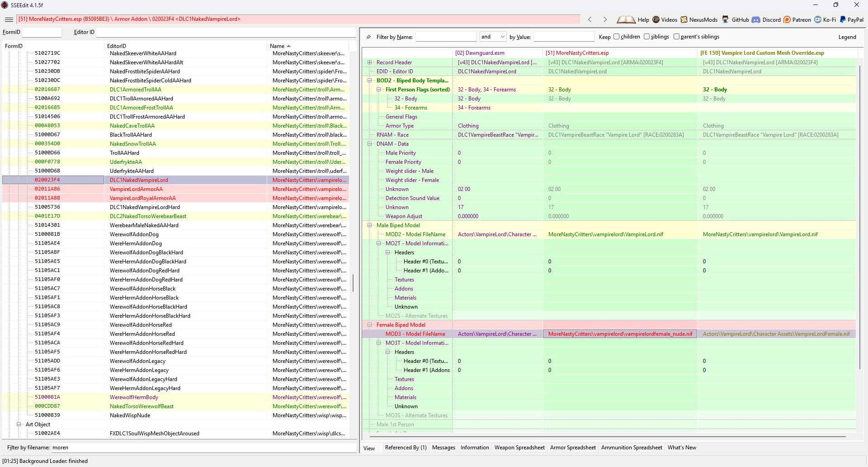
Task: Go forward with the right arrow icon
Action: coord(605,19)
